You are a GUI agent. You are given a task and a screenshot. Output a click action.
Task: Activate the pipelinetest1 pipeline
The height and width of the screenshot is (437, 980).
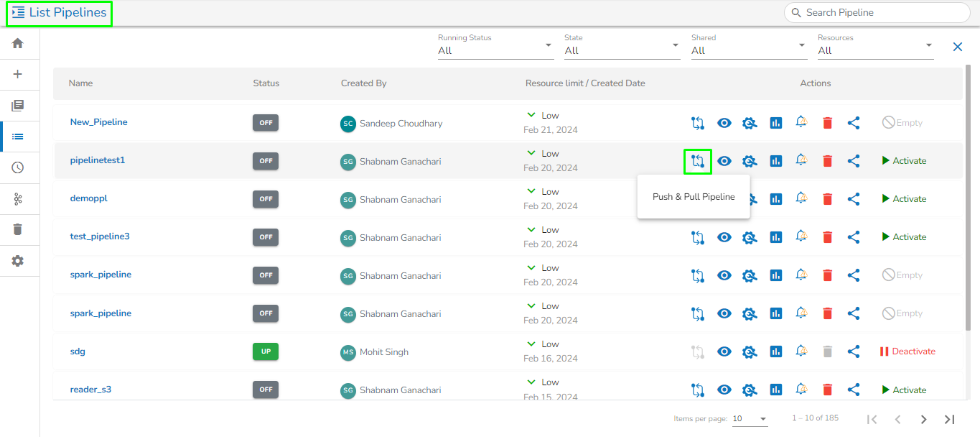[904, 161]
